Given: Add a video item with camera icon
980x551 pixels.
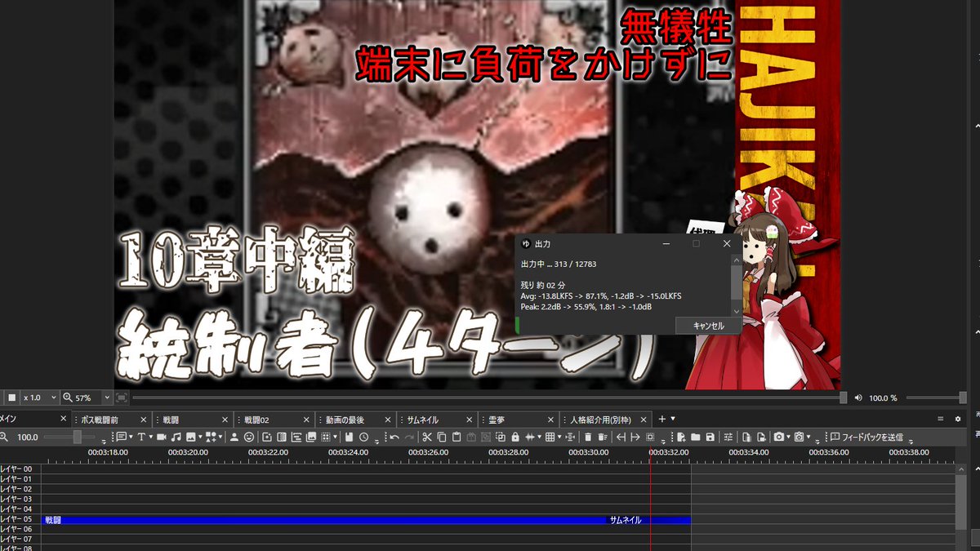Looking at the screenshot, I should tap(161, 437).
